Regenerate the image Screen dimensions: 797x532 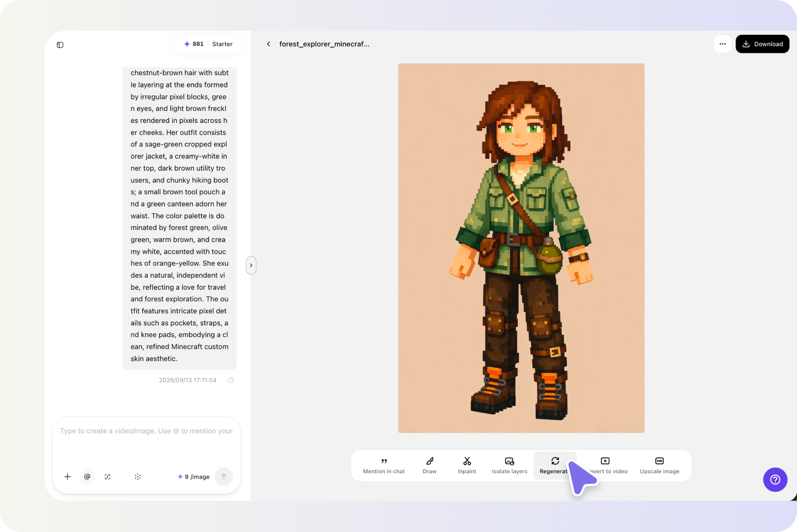click(555, 466)
